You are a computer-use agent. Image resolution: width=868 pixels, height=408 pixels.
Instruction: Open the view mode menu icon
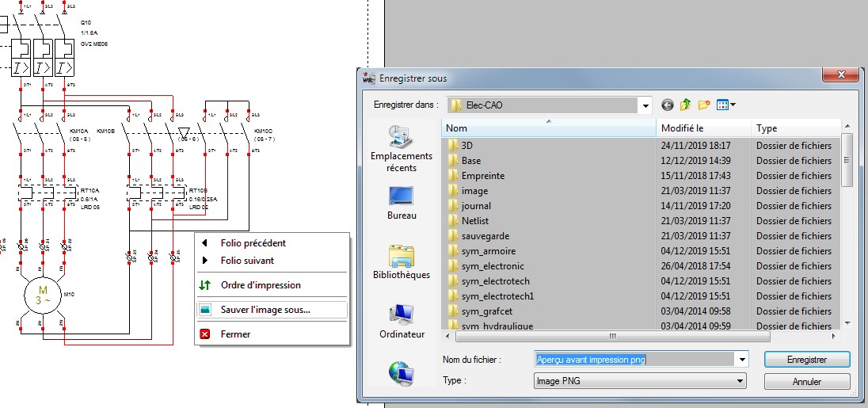coord(725,105)
